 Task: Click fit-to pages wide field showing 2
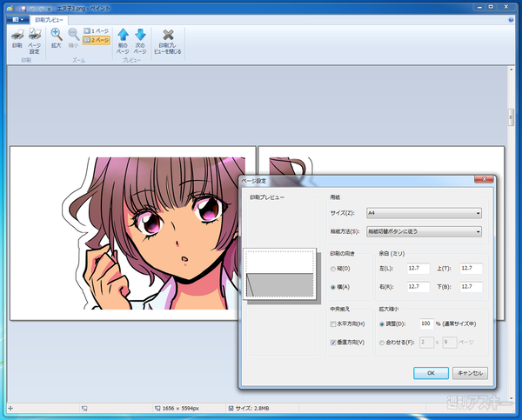coord(426,342)
